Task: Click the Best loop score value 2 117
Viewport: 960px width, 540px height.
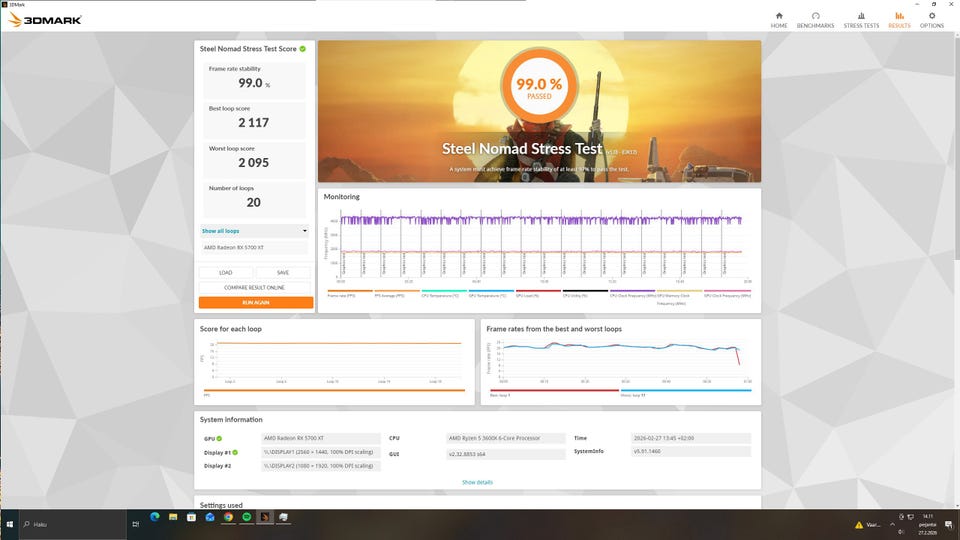Action: tap(253, 123)
